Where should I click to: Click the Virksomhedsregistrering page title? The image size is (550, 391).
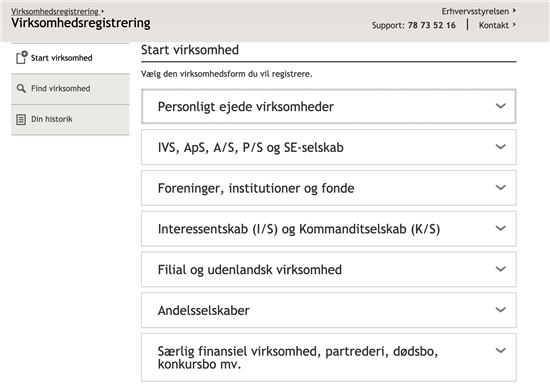(81, 23)
